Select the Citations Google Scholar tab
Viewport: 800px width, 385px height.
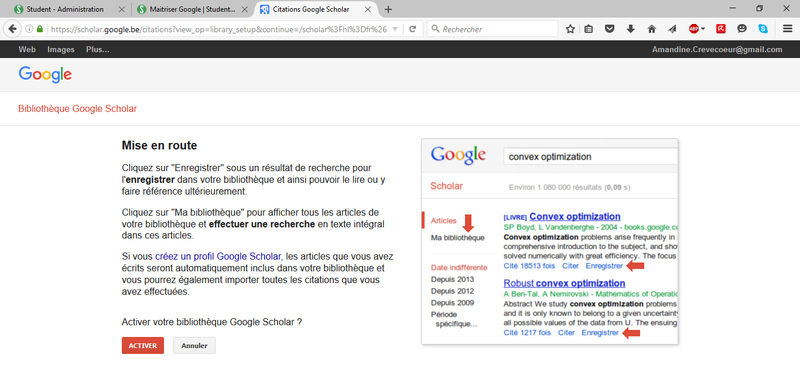(316, 9)
